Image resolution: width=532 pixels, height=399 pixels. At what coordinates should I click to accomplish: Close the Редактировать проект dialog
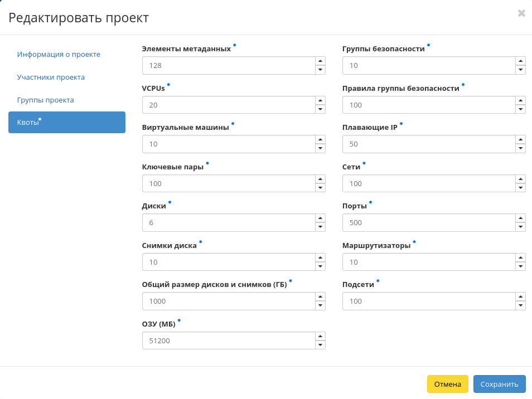click(521, 13)
